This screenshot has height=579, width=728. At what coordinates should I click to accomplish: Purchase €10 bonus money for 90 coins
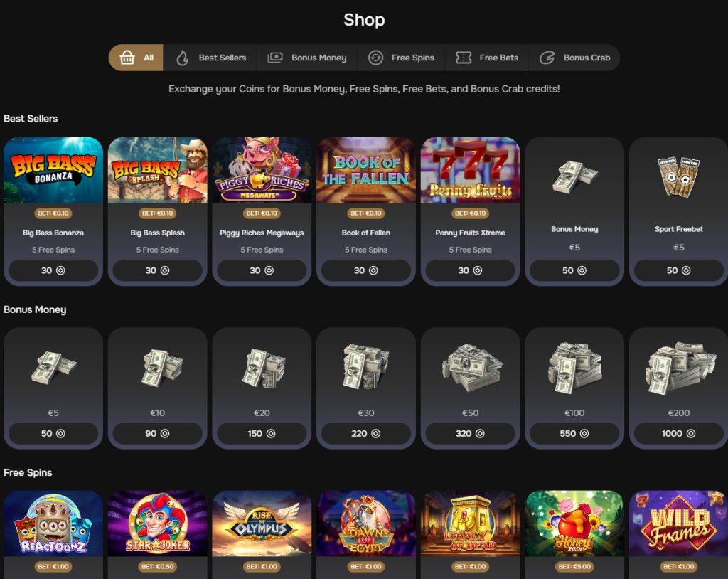(157, 434)
